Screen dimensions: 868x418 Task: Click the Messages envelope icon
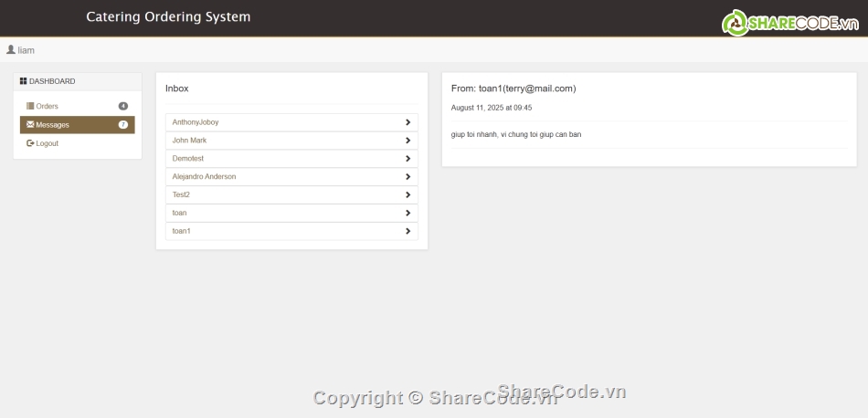pos(30,125)
